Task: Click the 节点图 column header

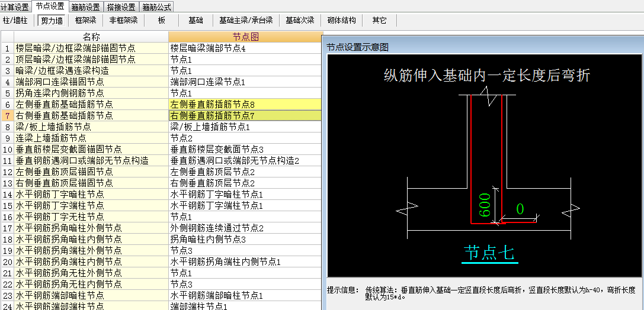Action: point(246,37)
